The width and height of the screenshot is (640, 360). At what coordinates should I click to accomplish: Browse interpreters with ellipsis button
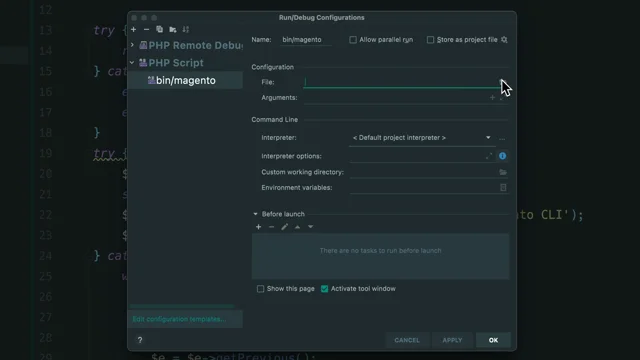(x=502, y=138)
